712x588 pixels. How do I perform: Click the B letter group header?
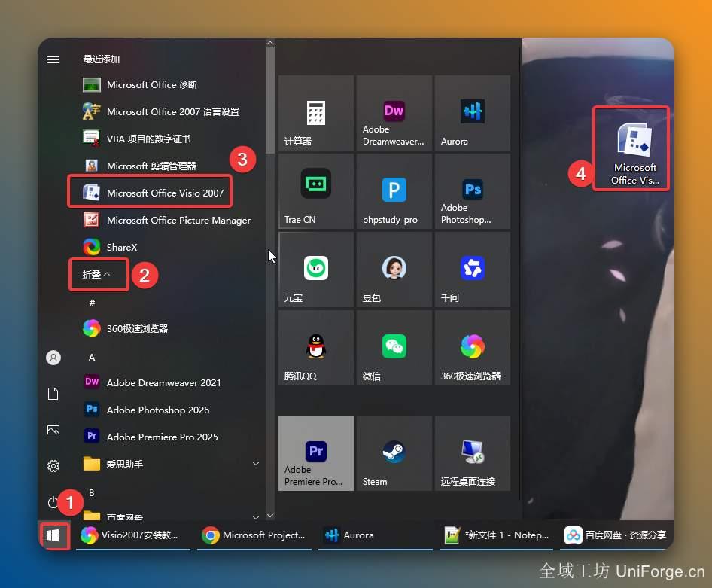click(92, 492)
